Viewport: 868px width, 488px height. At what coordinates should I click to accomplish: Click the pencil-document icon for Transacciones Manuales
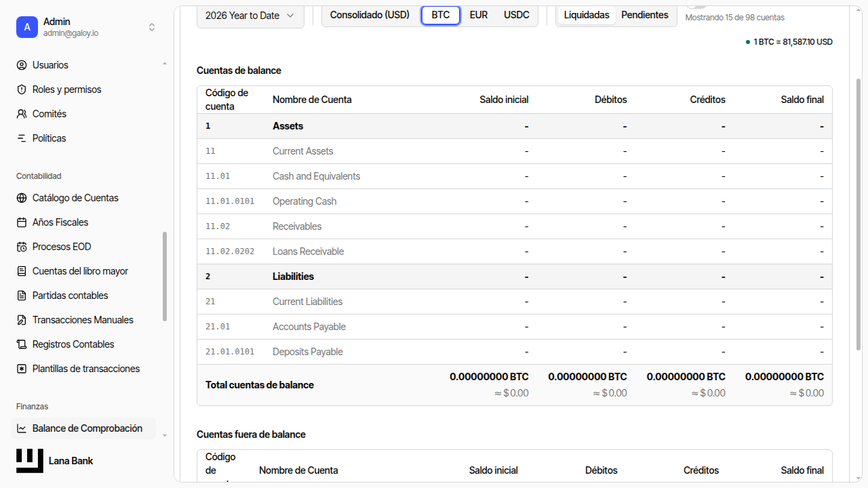tap(22, 320)
